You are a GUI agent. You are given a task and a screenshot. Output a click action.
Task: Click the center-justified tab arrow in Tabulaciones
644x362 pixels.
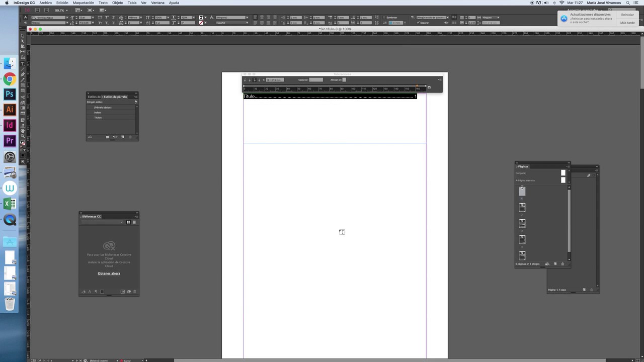point(250,80)
